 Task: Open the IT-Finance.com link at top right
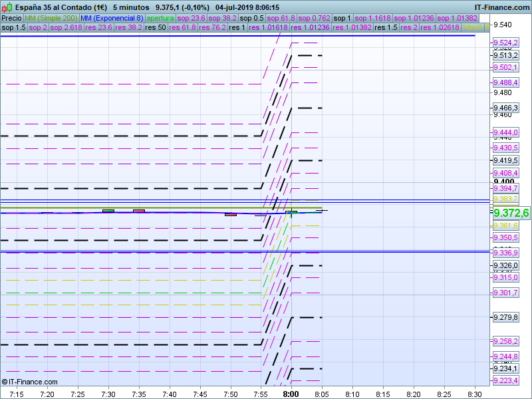tap(502, 7)
